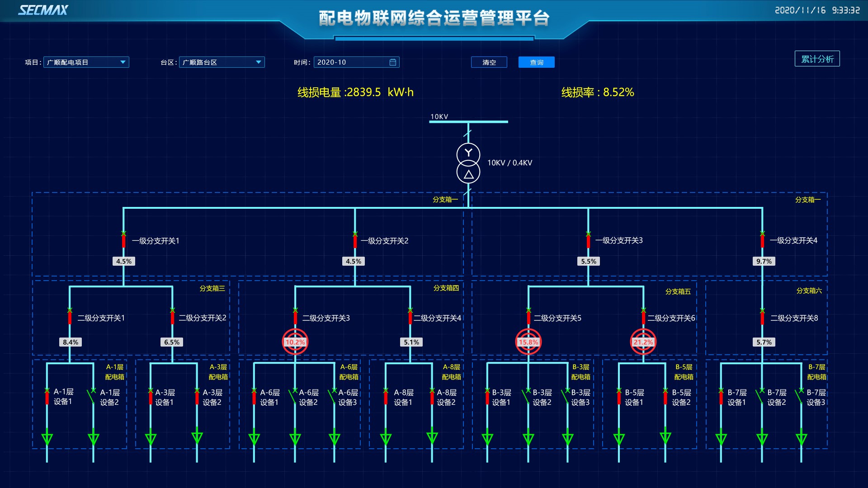Click green load arrow under A-1层 设备1
The image size is (868, 488).
47,438
